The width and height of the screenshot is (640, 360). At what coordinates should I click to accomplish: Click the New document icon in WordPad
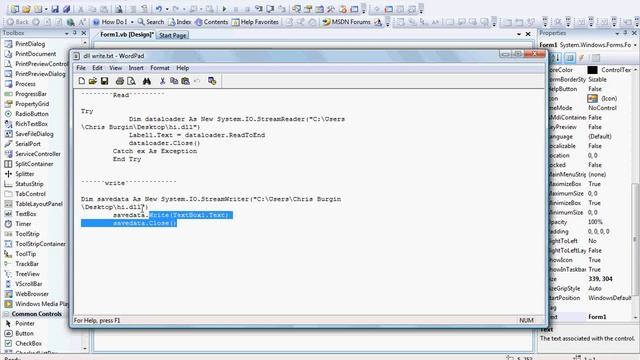tap(82, 81)
